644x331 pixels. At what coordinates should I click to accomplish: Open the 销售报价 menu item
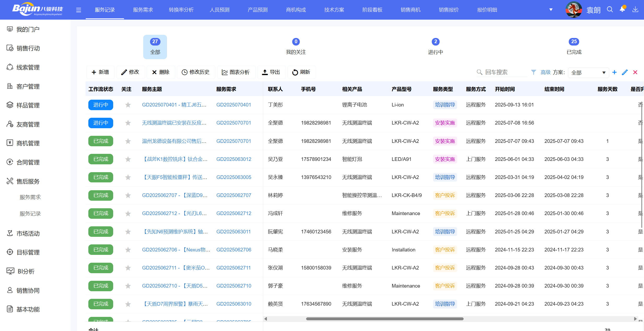click(448, 10)
